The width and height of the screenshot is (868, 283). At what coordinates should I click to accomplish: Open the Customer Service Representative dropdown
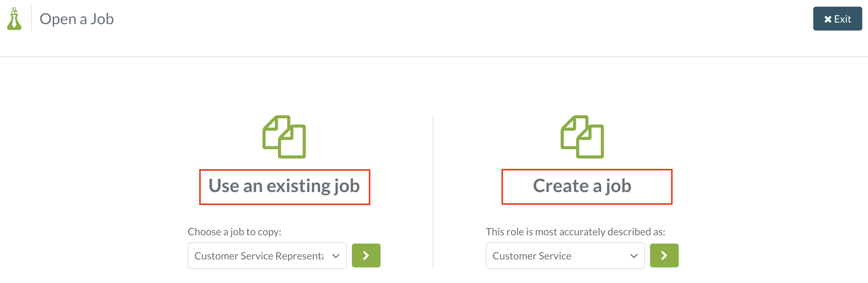pyautogui.click(x=267, y=256)
